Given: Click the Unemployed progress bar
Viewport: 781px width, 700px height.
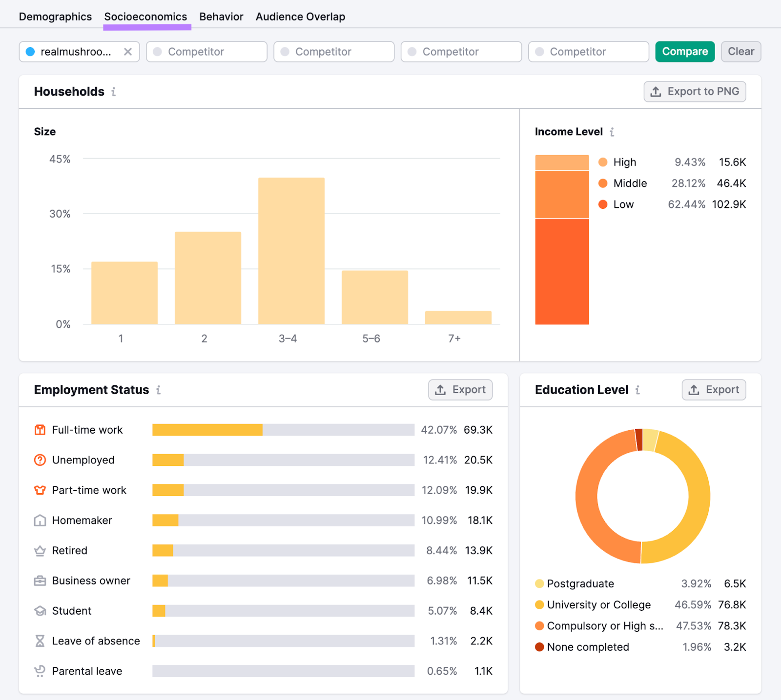Looking at the screenshot, I should click(x=283, y=460).
